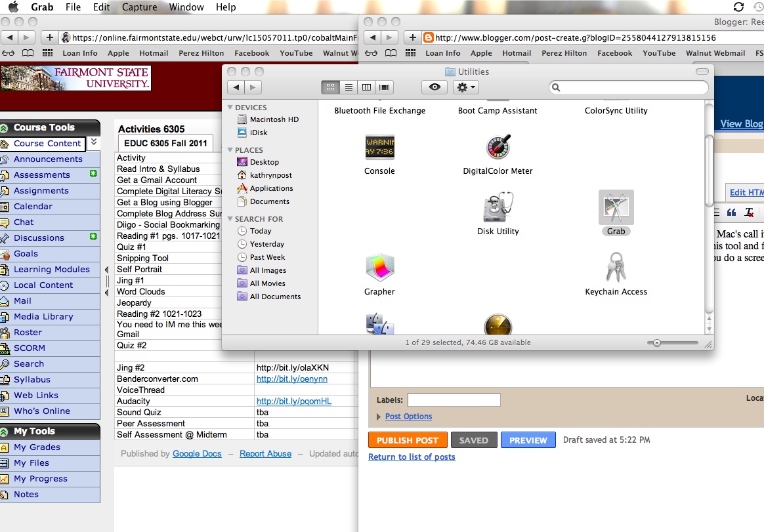The image size is (764, 532).
Task: Click the PREVIEW button
Action: click(528, 440)
